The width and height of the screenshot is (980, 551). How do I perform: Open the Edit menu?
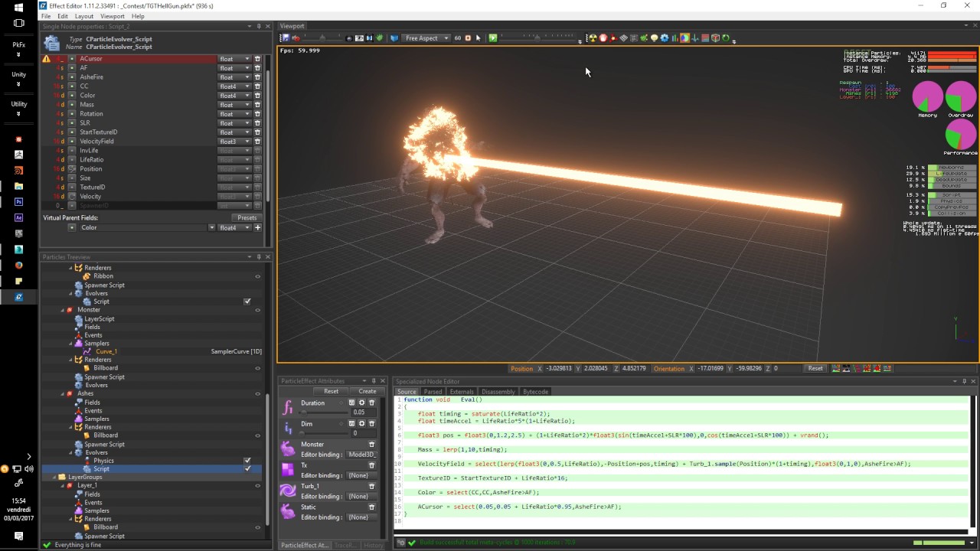pos(63,16)
